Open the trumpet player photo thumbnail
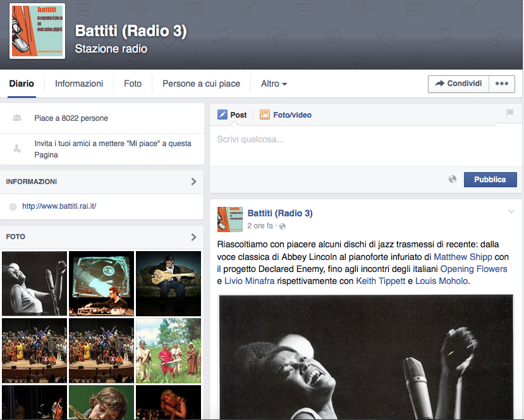524x420 pixels. pos(101,402)
